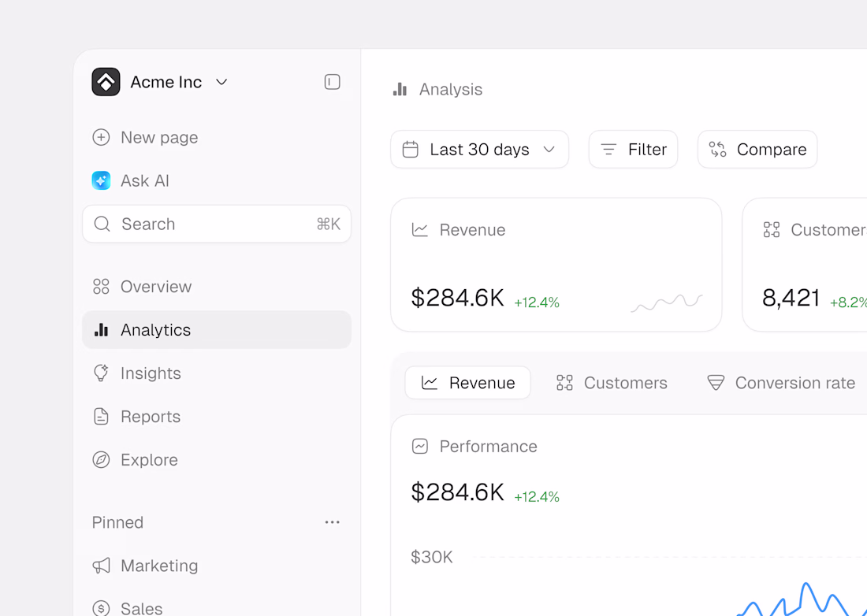Click the magnifier icon in Search

[102, 224]
